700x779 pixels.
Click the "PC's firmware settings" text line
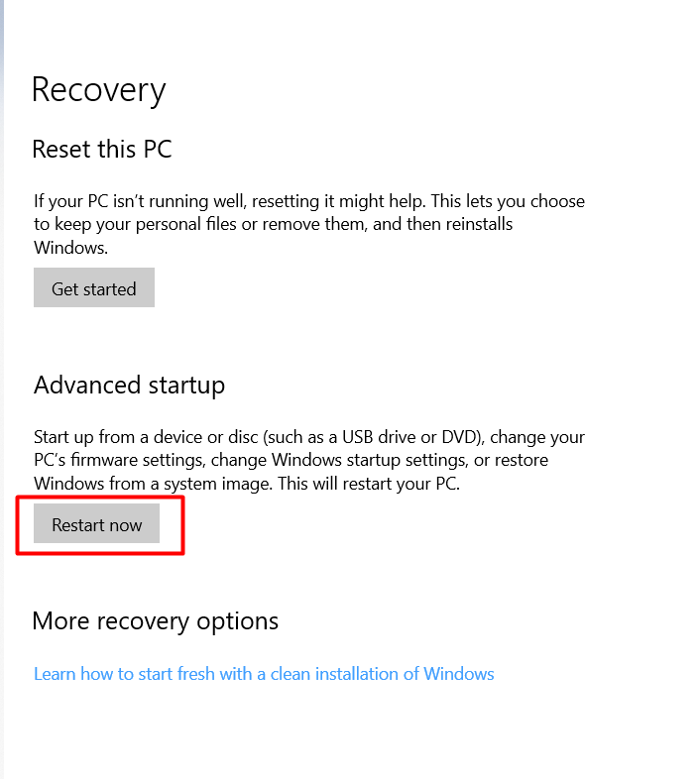pyautogui.click(x=291, y=460)
